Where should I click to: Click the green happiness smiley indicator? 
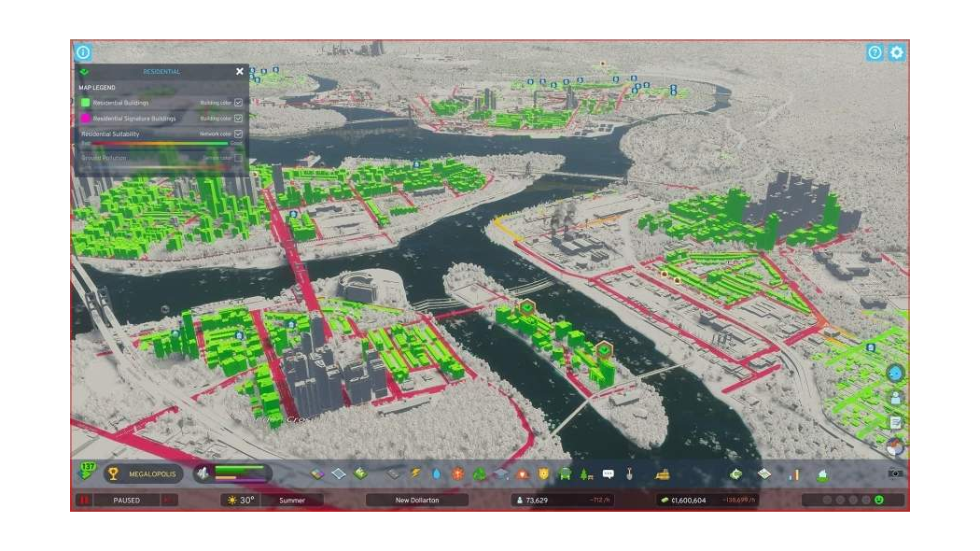(879, 500)
